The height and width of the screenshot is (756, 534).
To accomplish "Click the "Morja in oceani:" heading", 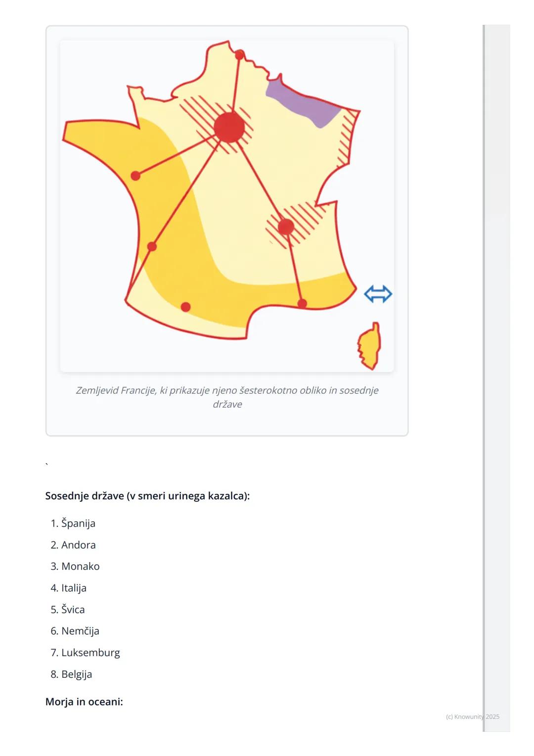I will pyautogui.click(x=84, y=702).
